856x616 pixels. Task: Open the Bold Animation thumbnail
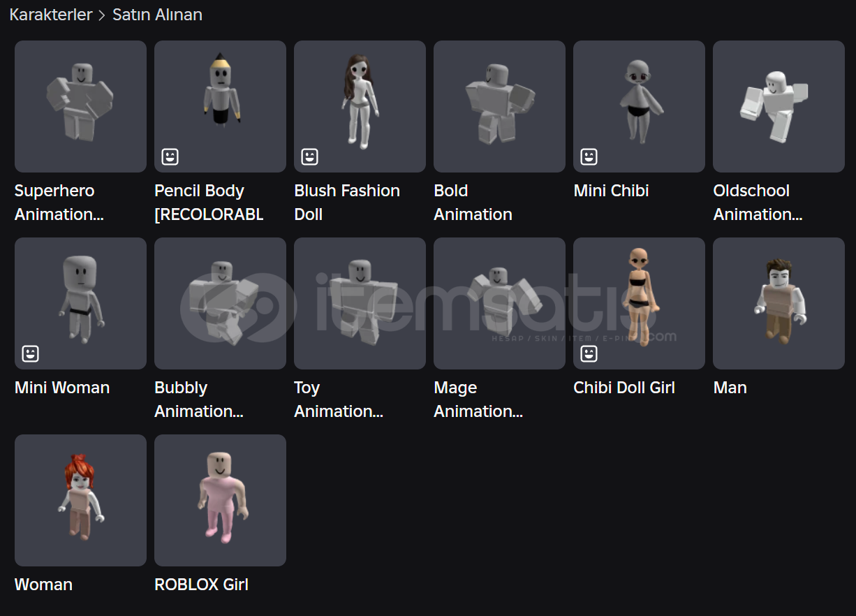point(499,106)
